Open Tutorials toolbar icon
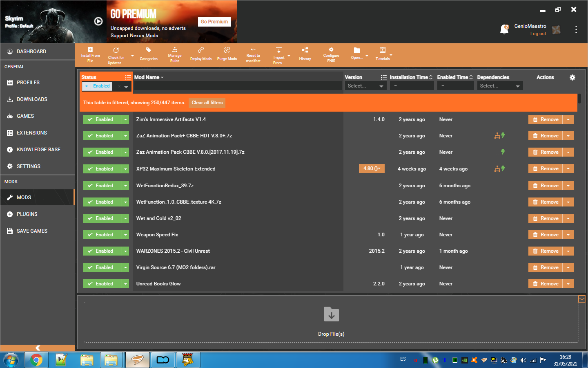The image size is (588, 368). pyautogui.click(x=383, y=50)
